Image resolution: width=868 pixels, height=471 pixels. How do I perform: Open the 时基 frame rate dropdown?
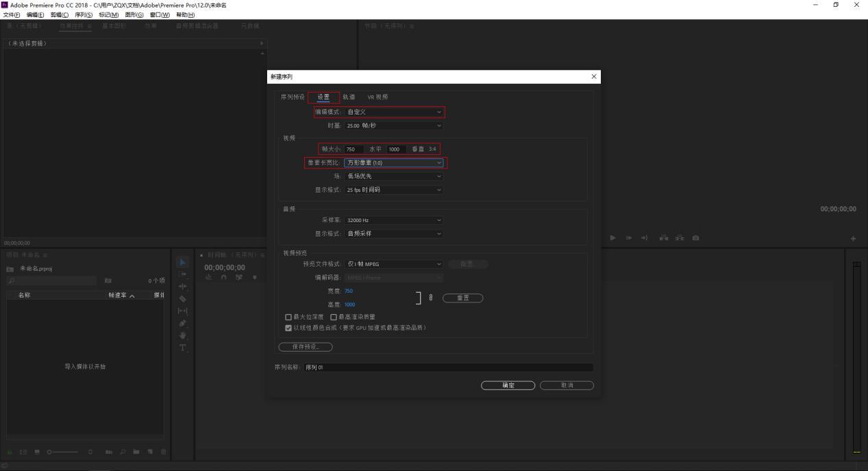click(394, 125)
